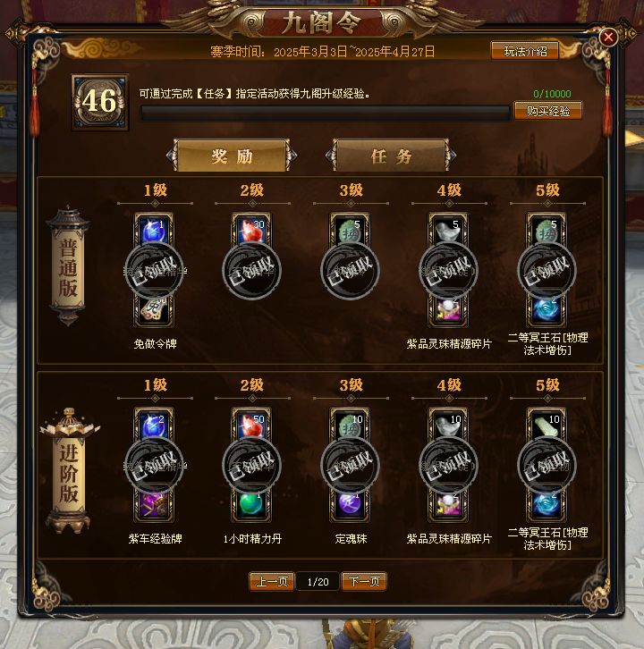The width and height of the screenshot is (644, 649).
Task: Click the level 46 badge
Action: 100,102
